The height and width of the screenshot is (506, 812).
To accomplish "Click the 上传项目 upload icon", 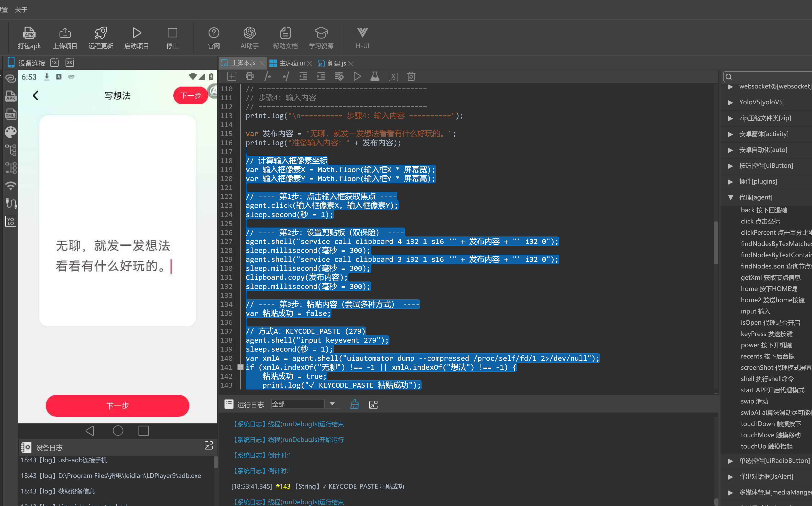I will (x=65, y=33).
